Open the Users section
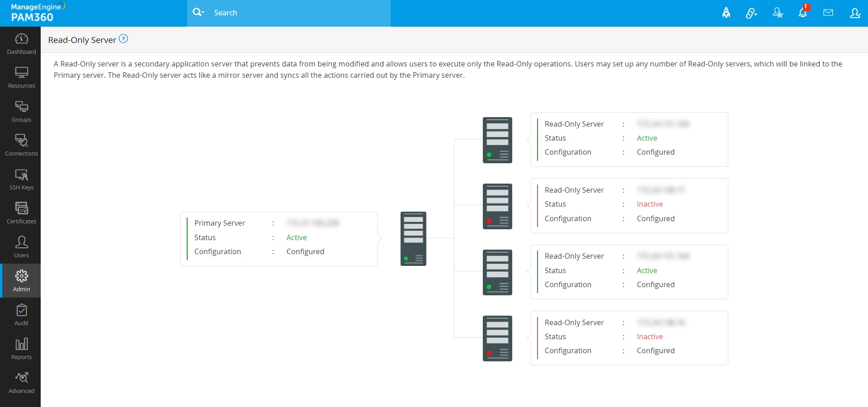 21,247
